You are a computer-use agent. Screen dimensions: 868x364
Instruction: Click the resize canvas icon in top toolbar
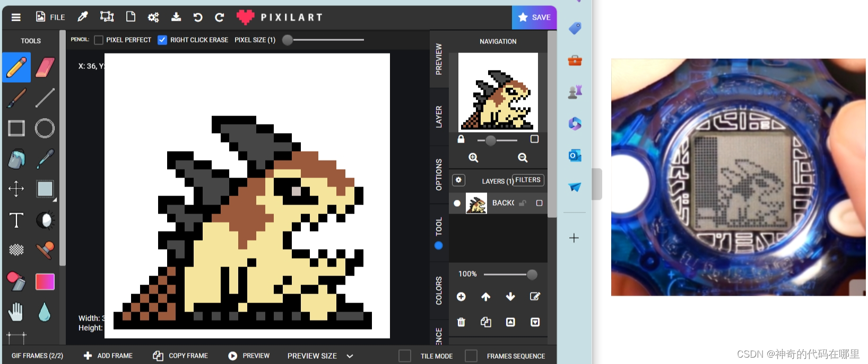[x=107, y=17]
